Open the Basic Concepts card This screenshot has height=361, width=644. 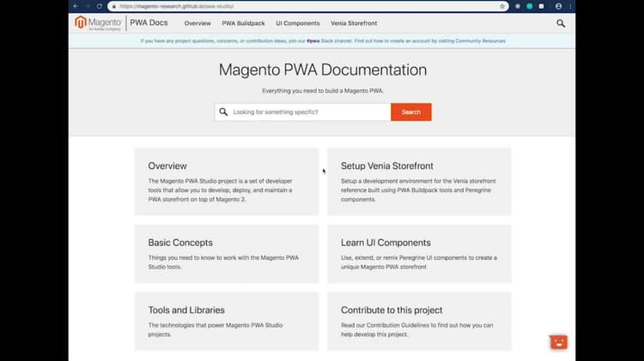click(x=227, y=254)
